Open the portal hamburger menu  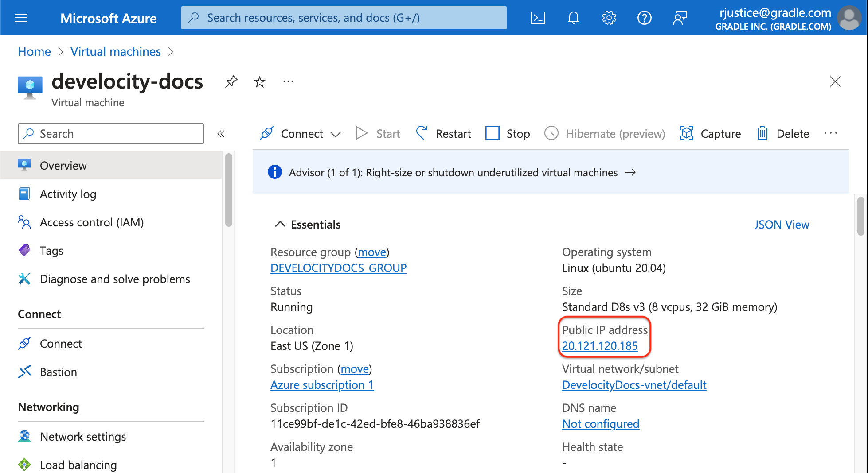pyautogui.click(x=21, y=18)
